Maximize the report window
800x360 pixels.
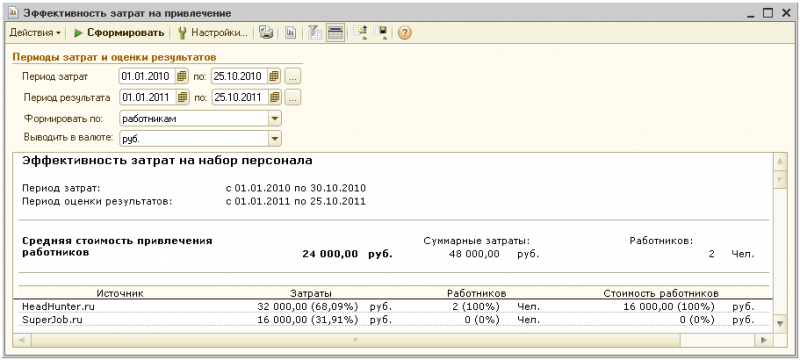pyautogui.click(x=768, y=13)
